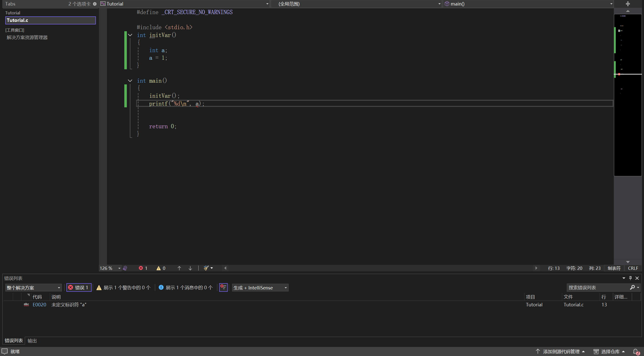Click the pin auto-hide icon
The image size is (644, 356).
click(630, 278)
